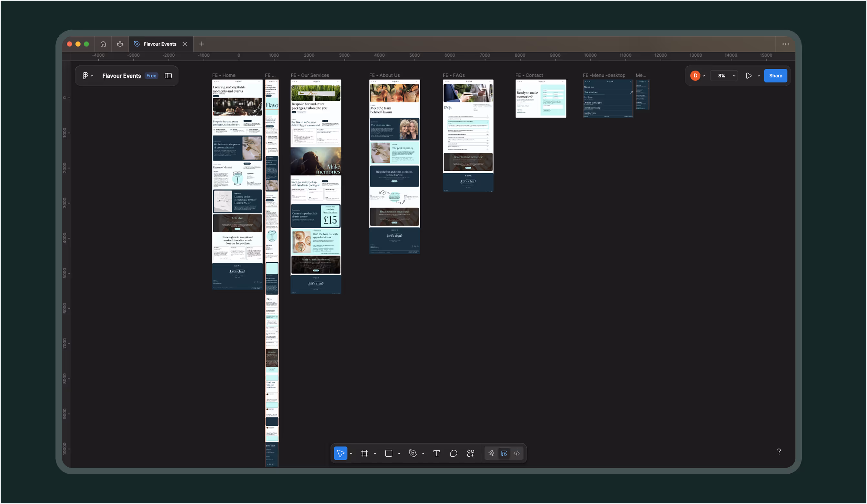Go to Home in the top bar
867x504 pixels.
[103, 44]
